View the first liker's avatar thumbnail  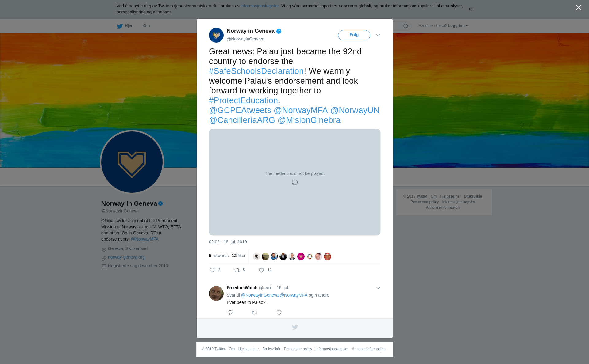tap(256, 256)
